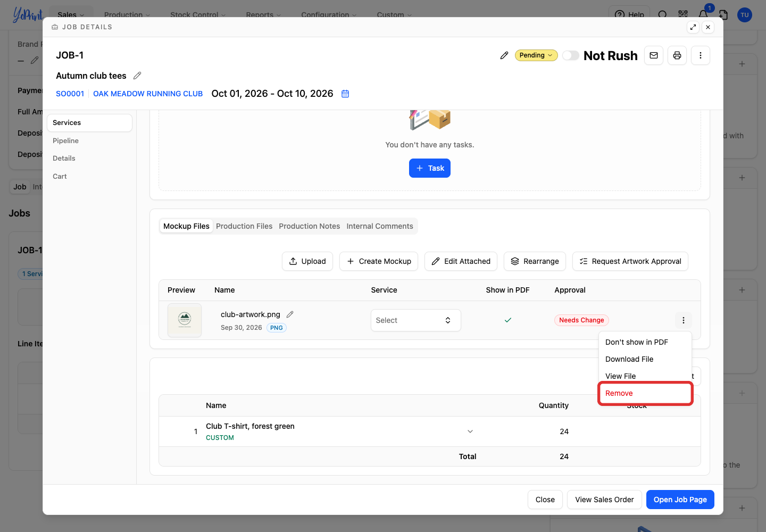Select Remove from the file context menu

pos(645,393)
